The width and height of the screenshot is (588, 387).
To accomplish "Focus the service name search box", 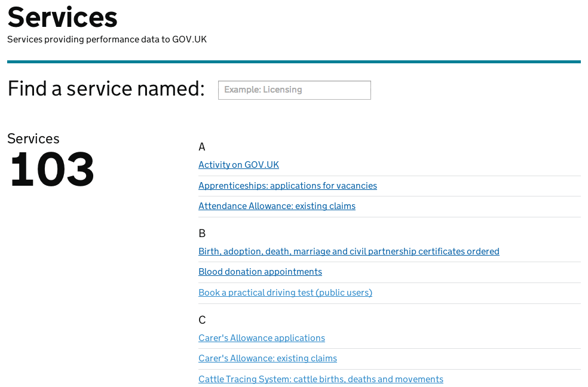I will click(295, 90).
